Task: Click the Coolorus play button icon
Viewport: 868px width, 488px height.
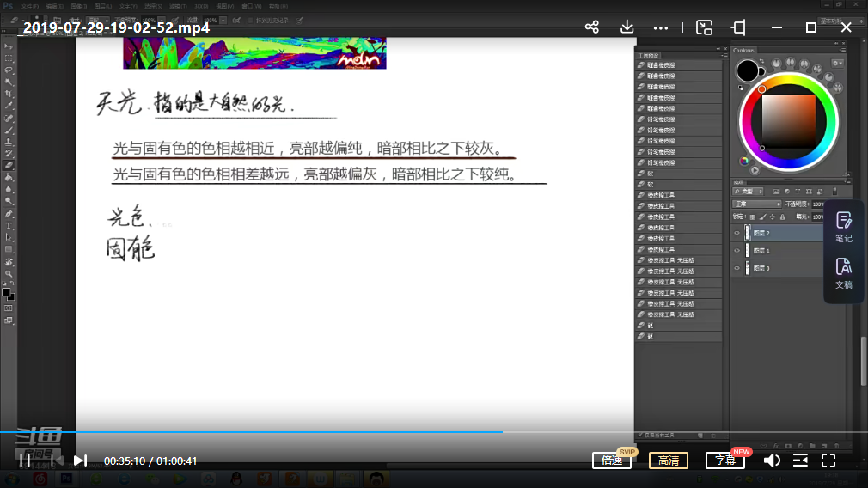Action: (x=755, y=170)
